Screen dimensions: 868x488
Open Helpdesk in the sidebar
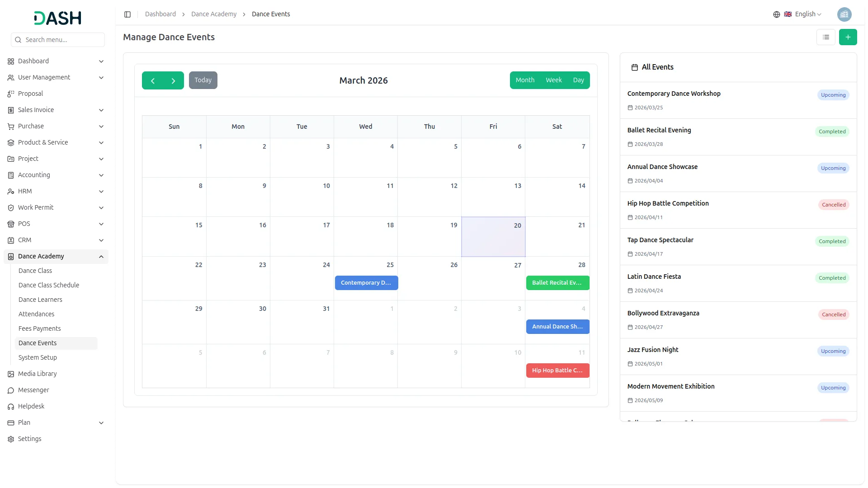31,406
